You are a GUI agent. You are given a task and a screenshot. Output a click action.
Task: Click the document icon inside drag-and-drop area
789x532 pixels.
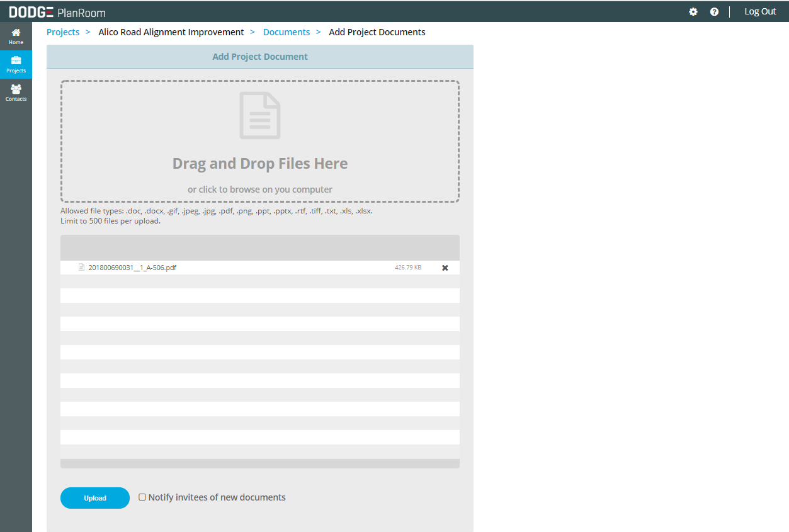pos(259,115)
